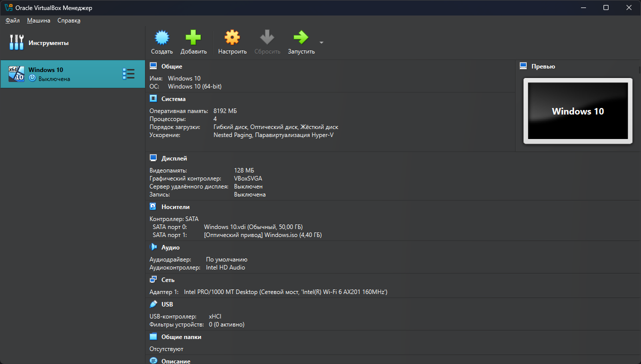
Task: Open the Общие папки header link
Action: tap(181, 337)
